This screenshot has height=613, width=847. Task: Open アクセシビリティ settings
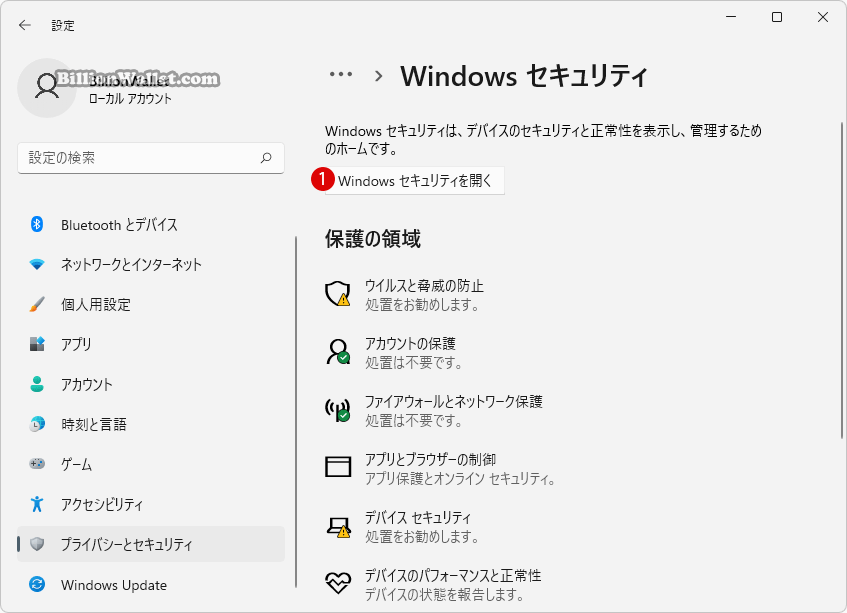(x=151, y=504)
